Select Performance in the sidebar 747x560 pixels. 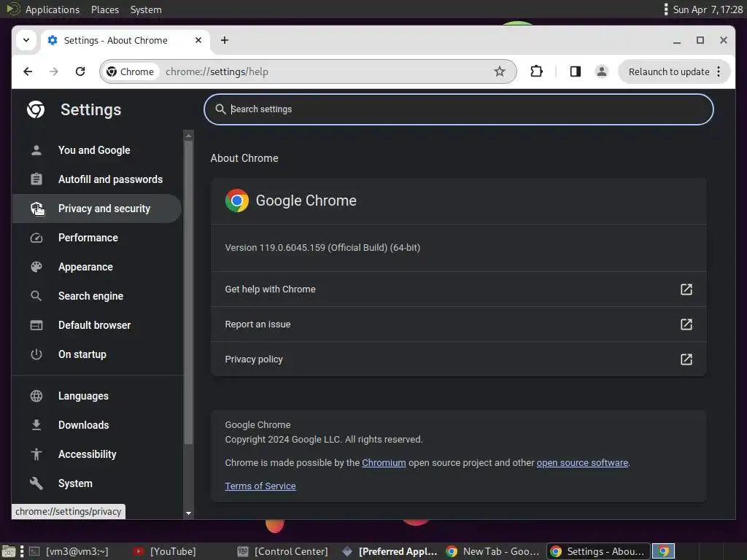(x=97, y=238)
